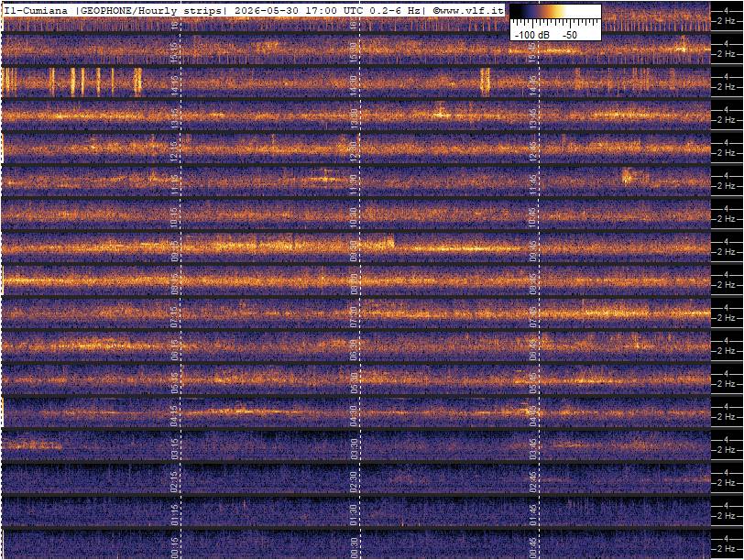Click the ©www.vlf.it link in header
Viewport: 744px width, 560px height.
click(x=468, y=11)
